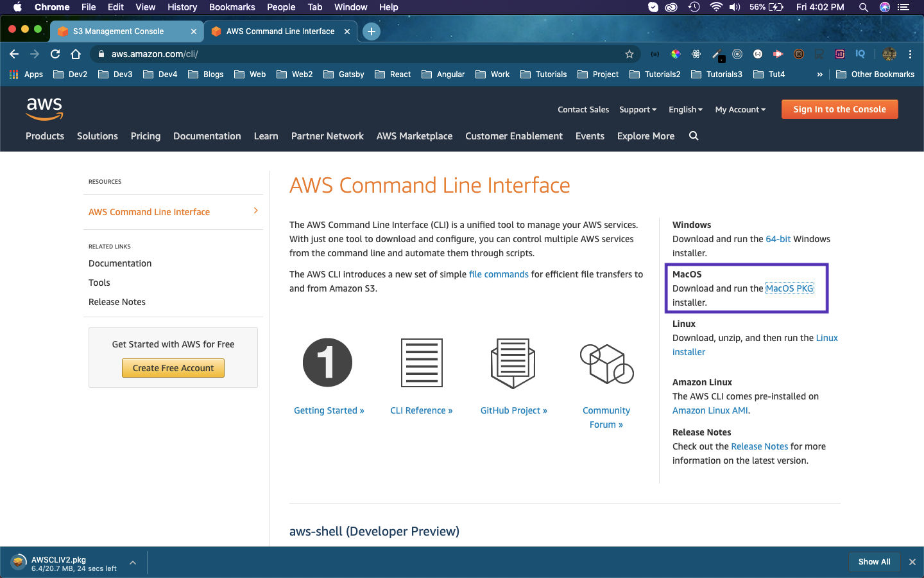This screenshot has height=578, width=924.
Task: Open the Wi-Fi status menu
Action: pos(716,7)
